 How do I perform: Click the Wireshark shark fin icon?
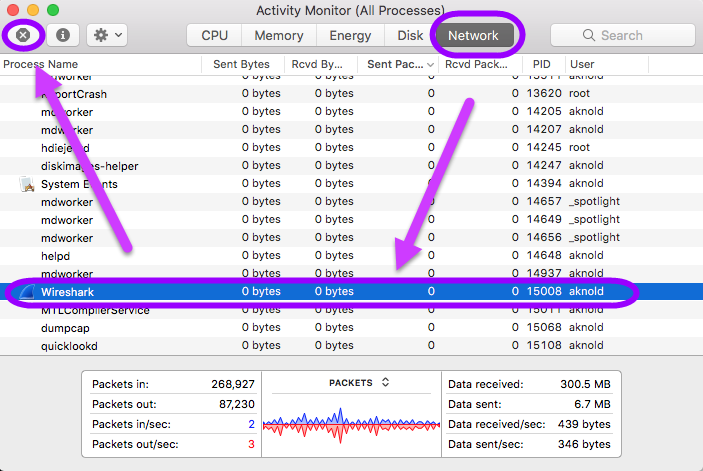[27, 292]
